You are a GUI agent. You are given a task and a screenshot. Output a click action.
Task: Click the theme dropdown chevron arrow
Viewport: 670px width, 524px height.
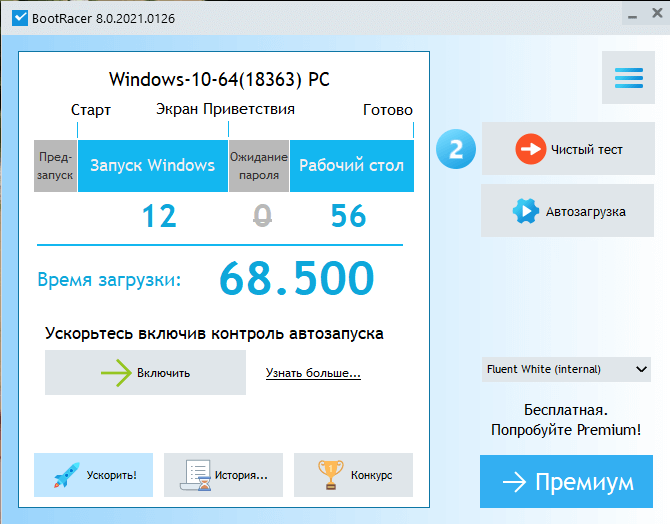pyautogui.click(x=641, y=369)
